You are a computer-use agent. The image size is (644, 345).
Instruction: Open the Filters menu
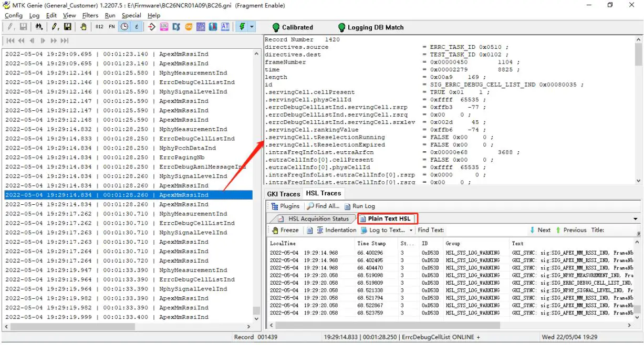click(x=90, y=15)
